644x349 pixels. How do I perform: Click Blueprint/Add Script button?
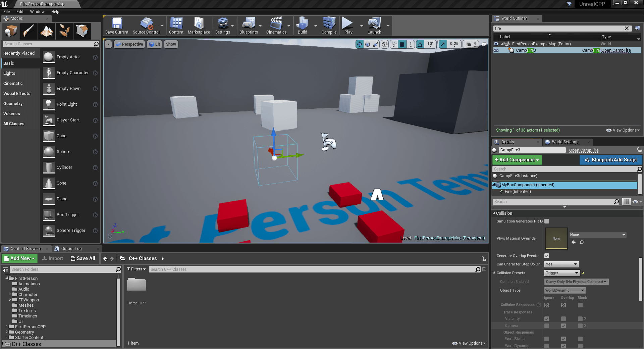click(x=611, y=160)
